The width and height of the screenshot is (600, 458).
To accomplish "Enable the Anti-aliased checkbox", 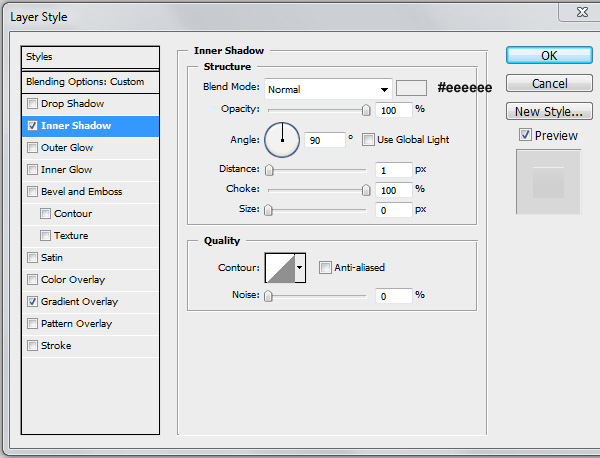I will (x=325, y=267).
